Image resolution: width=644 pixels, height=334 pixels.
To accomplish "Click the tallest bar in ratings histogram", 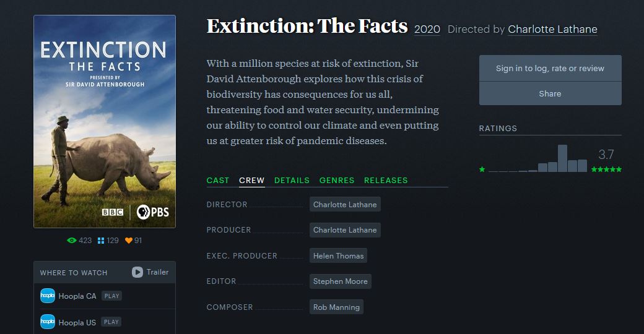I will (x=562, y=158).
